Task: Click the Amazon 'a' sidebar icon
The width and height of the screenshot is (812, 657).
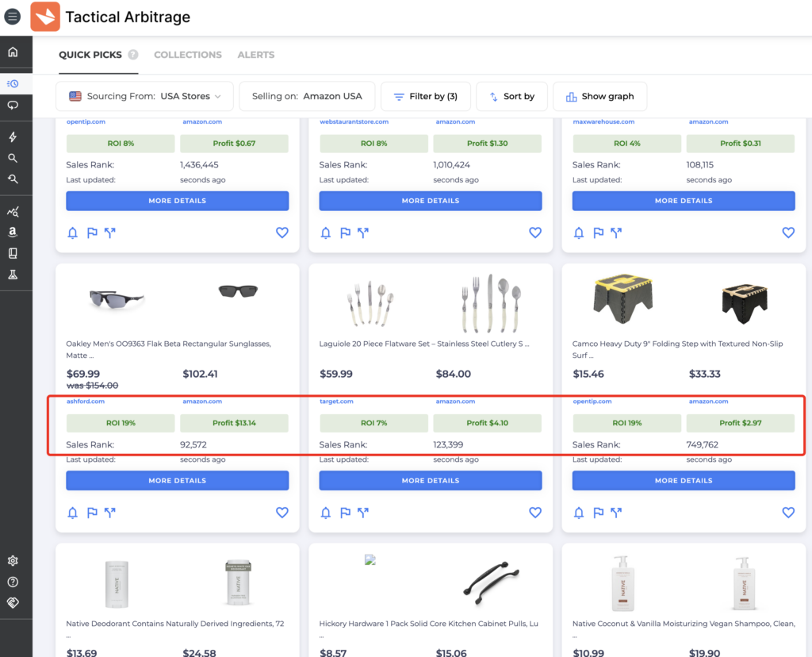Action: click(x=13, y=232)
